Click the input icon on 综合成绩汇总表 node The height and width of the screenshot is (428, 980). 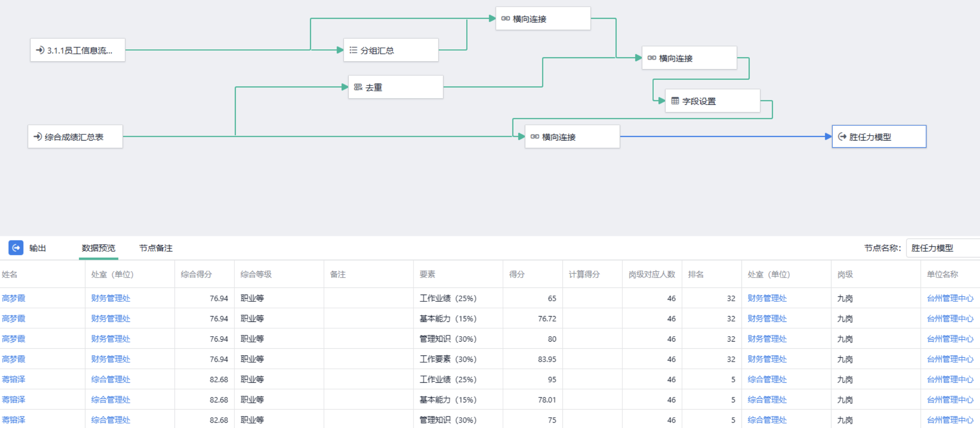[38, 137]
